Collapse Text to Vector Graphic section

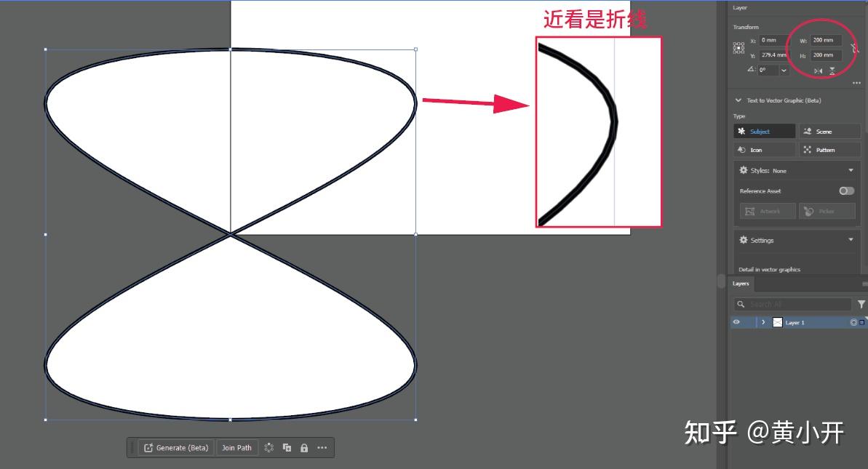coord(738,100)
